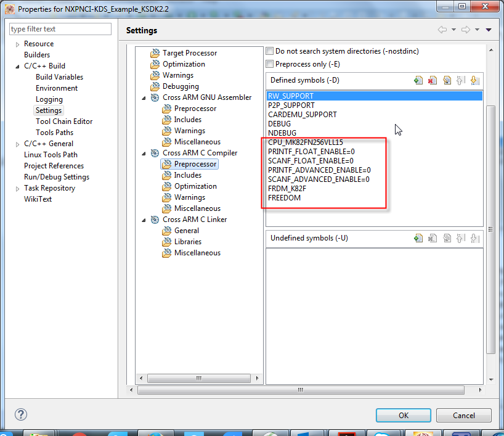
Task: Click the bottom horizontal scrollbar of settings
Action: tap(301, 390)
